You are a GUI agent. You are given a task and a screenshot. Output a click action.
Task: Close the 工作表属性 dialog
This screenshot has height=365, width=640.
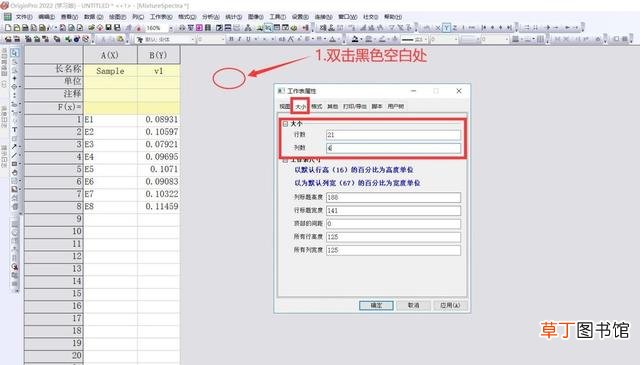459,91
